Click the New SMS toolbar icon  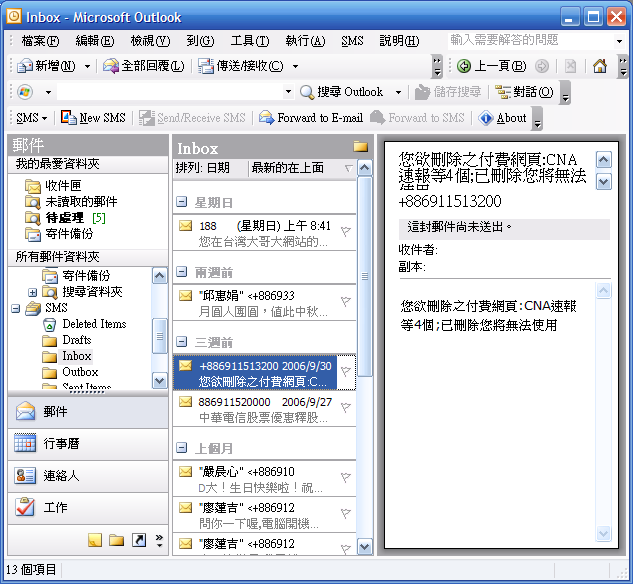point(68,118)
